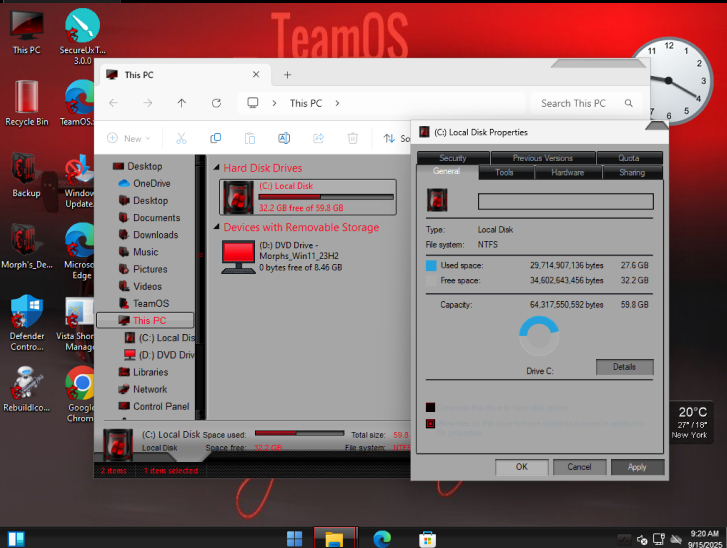Select the General tab
727x548 pixels.
pos(446,172)
